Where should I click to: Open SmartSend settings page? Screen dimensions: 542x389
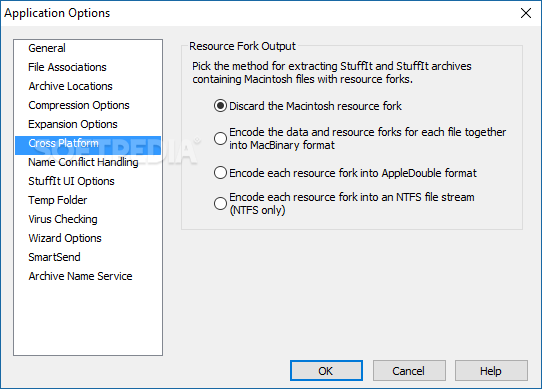(54, 257)
